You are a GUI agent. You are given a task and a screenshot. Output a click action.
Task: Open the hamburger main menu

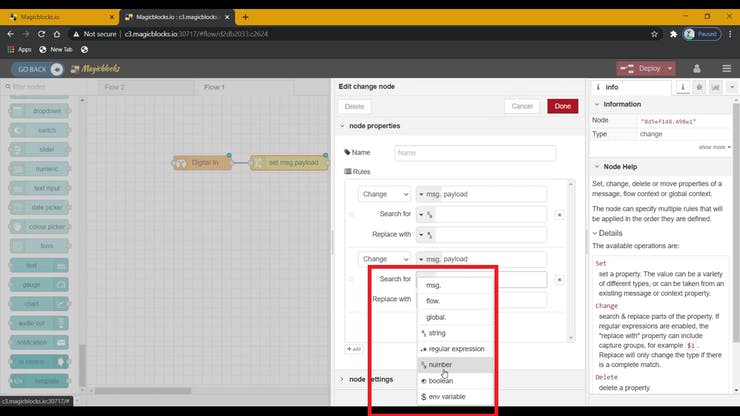726,69
